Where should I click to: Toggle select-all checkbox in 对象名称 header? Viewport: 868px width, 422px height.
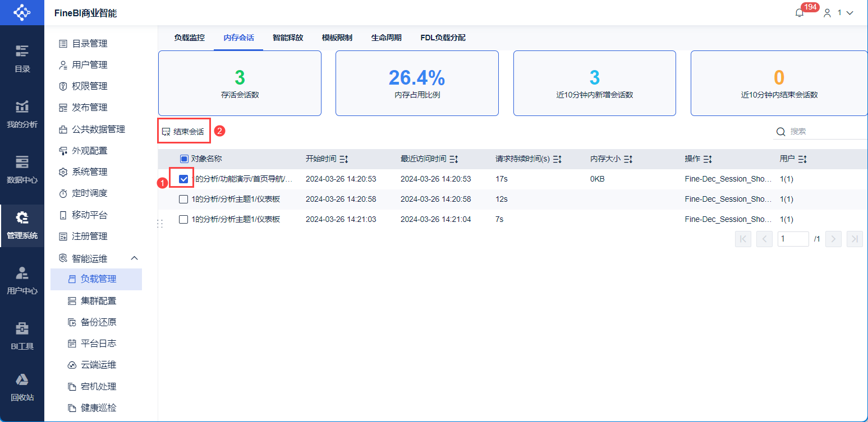[x=184, y=159]
